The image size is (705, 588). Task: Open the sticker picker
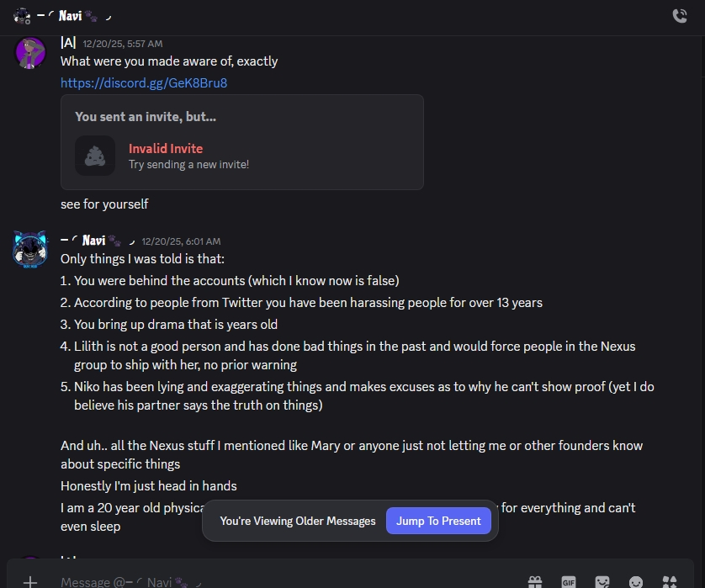click(x=602, y=581)
